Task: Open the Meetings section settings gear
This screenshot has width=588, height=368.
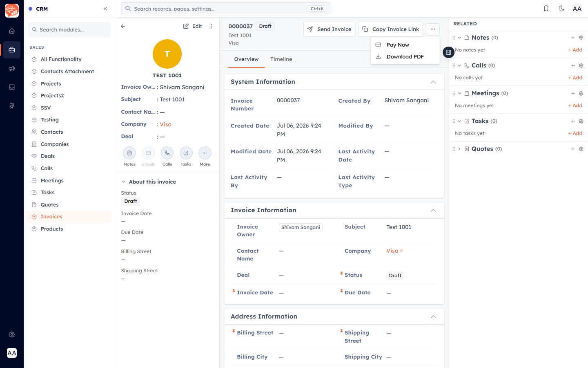Action: pyautogui.click(x=581, y=93)
